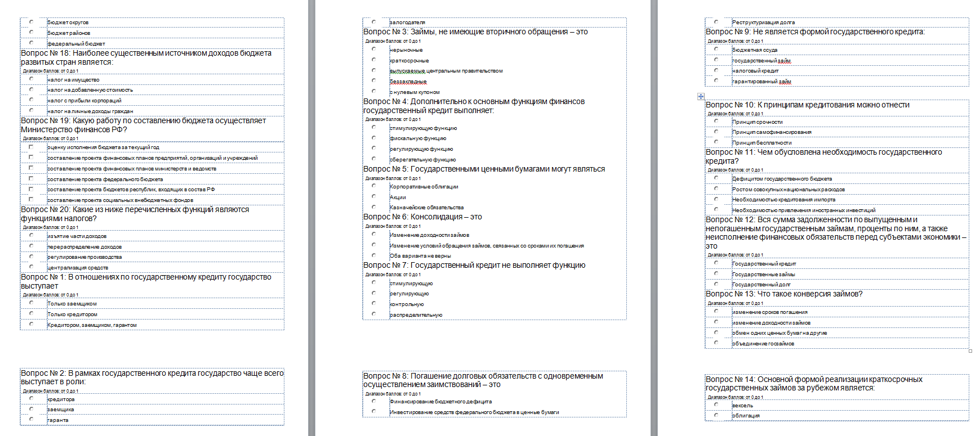Choose 'контрольную' in Вопрос № 7

pos(374,303)
